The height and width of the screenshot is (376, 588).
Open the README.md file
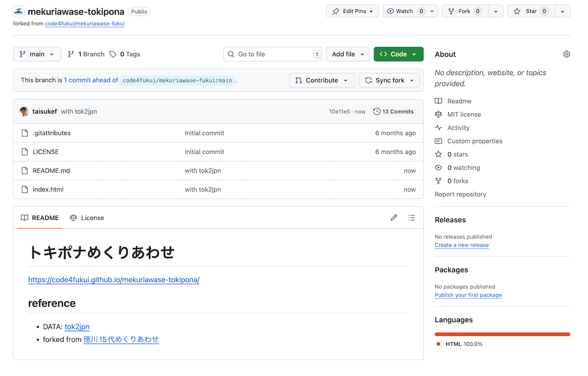coord(52,171)
